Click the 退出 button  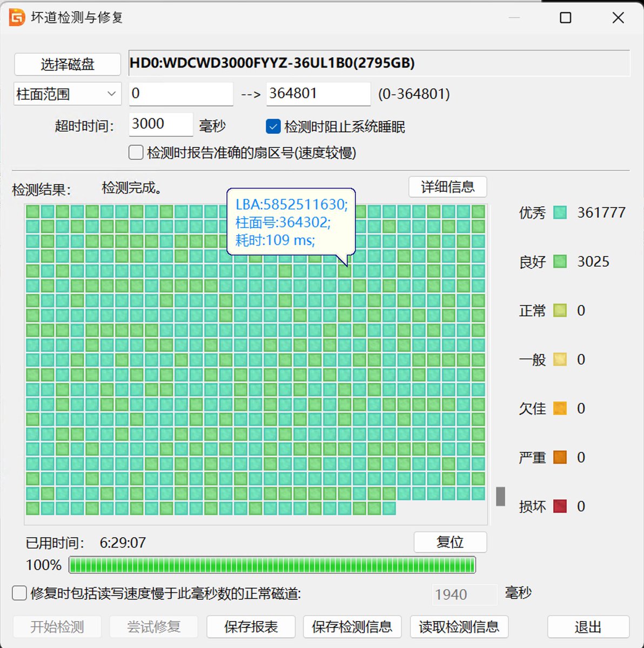(588, 627)
